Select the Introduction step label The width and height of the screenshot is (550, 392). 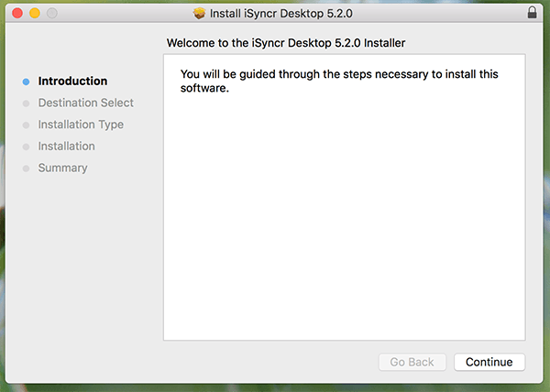(x=72, y=82)
